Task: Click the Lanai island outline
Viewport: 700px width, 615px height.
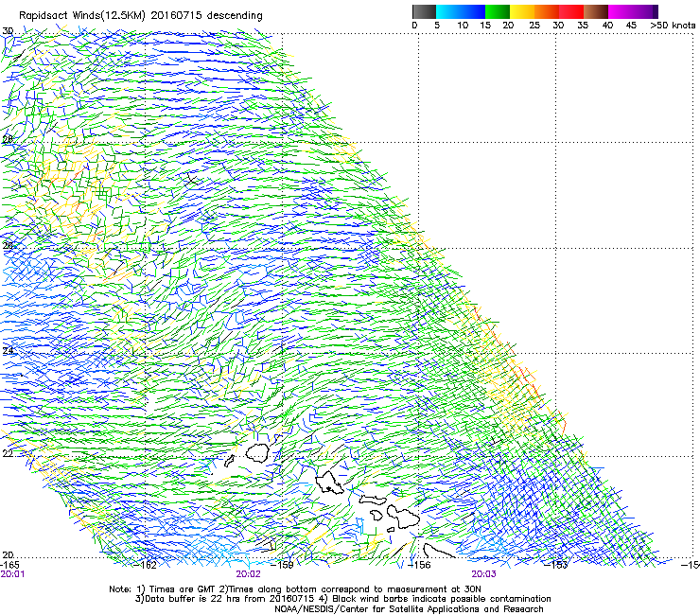Action: tap(376, 516)
